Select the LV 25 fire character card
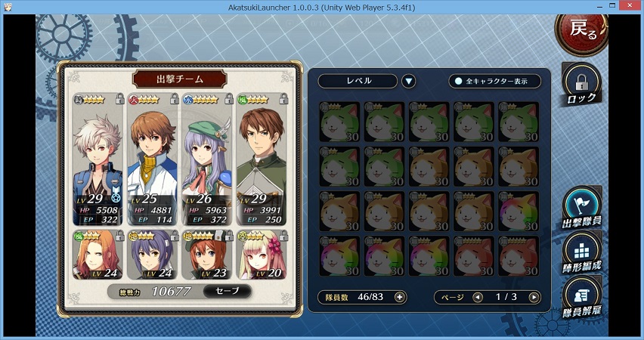Screen dimensions: 644x340 [x=153, y=159]
